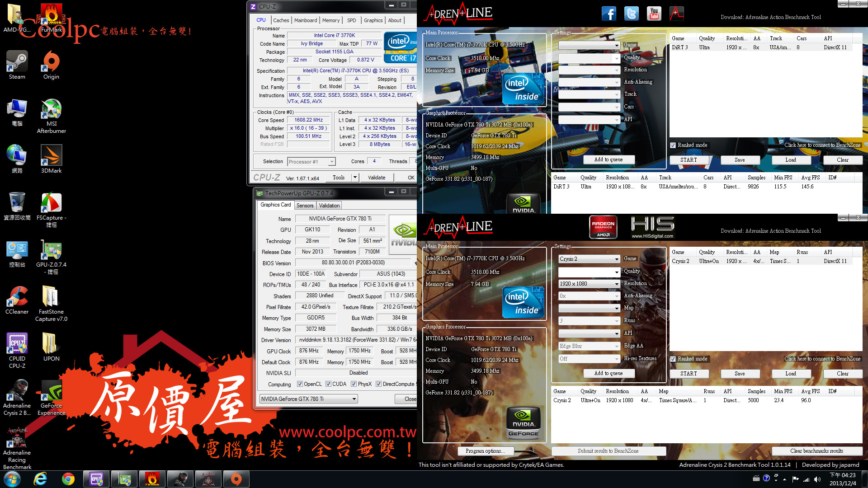Open the Processor #1 selection dropdown in CPU-Z
868x488 pixels.
click(x=311, y=162)
